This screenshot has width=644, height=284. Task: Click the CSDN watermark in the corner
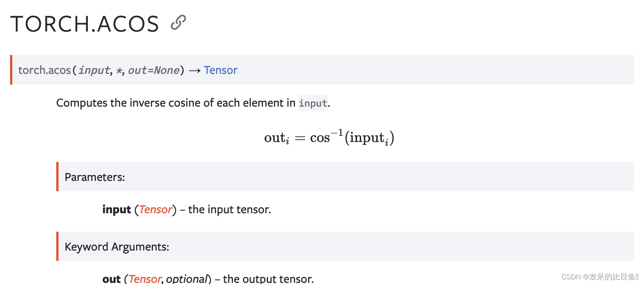pyautogui.click(x=600, y=277)
